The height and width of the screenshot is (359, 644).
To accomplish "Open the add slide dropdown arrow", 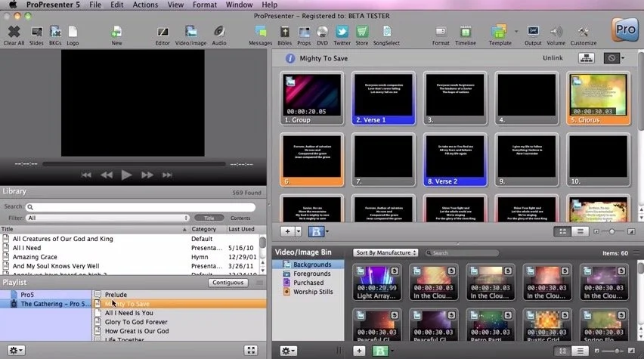I will pos(299,231).
